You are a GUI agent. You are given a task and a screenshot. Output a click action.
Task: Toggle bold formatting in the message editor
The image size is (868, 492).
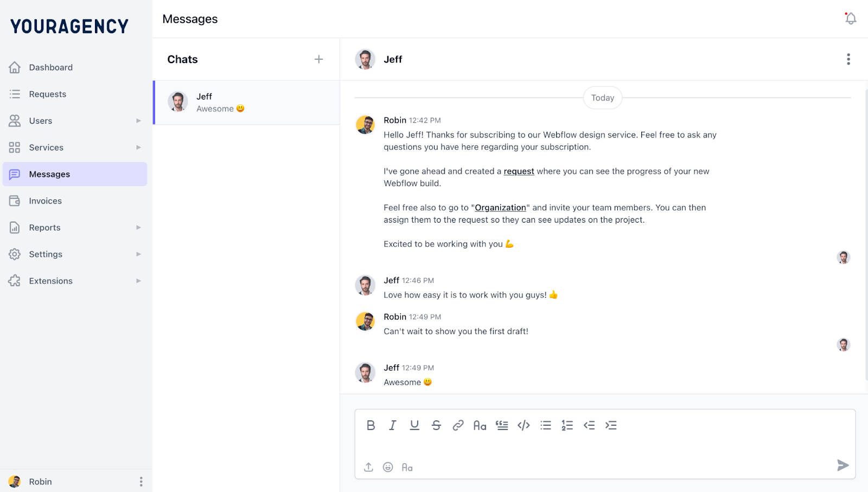[371, 425]
